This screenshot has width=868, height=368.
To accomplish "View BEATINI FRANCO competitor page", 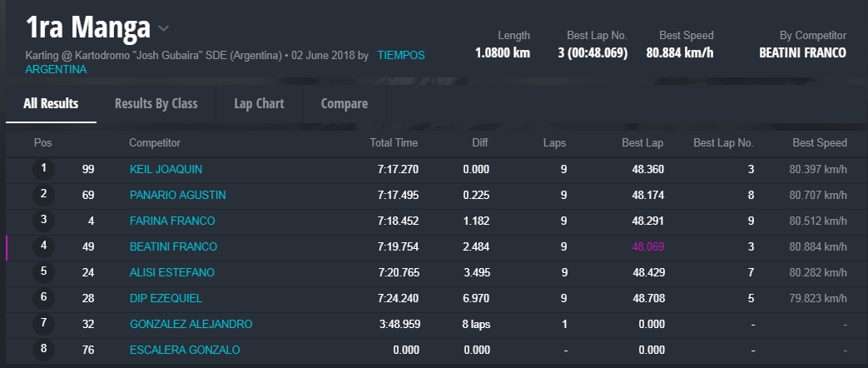I will click(173, 246).
